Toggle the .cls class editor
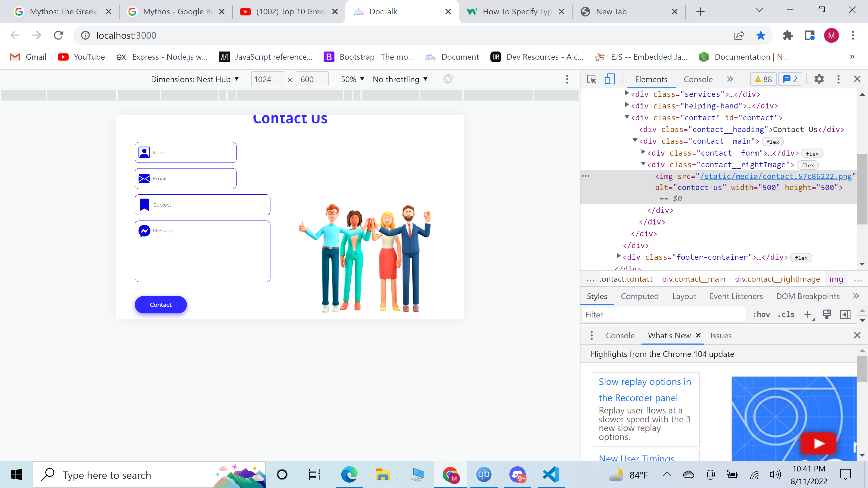The width and height of the screenshot is (868, 488). (786, 314)
